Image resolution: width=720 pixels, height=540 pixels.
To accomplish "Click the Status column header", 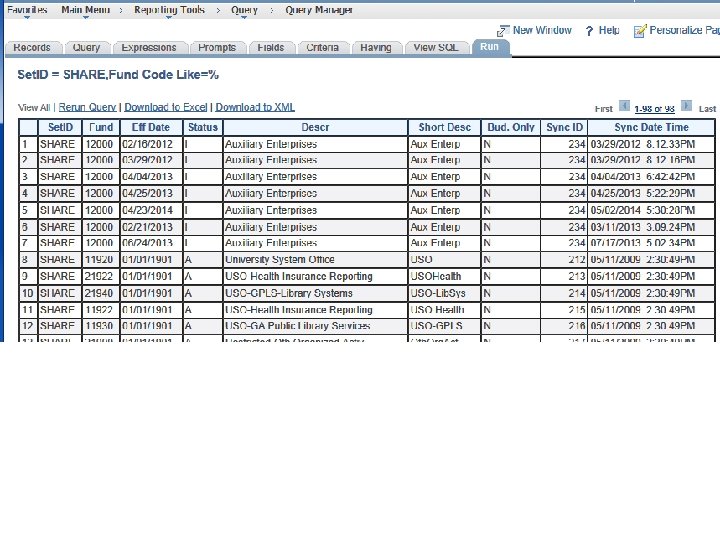I will point(202,127).
